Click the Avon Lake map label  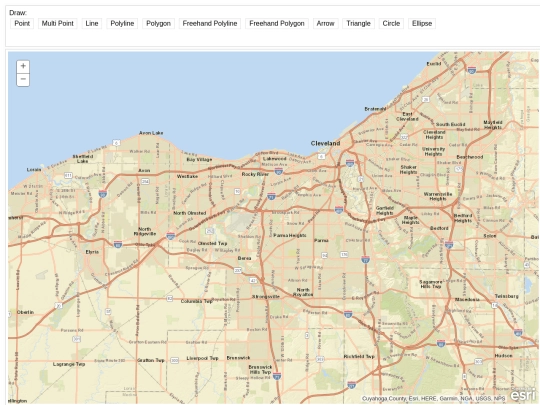click(151, 133)
